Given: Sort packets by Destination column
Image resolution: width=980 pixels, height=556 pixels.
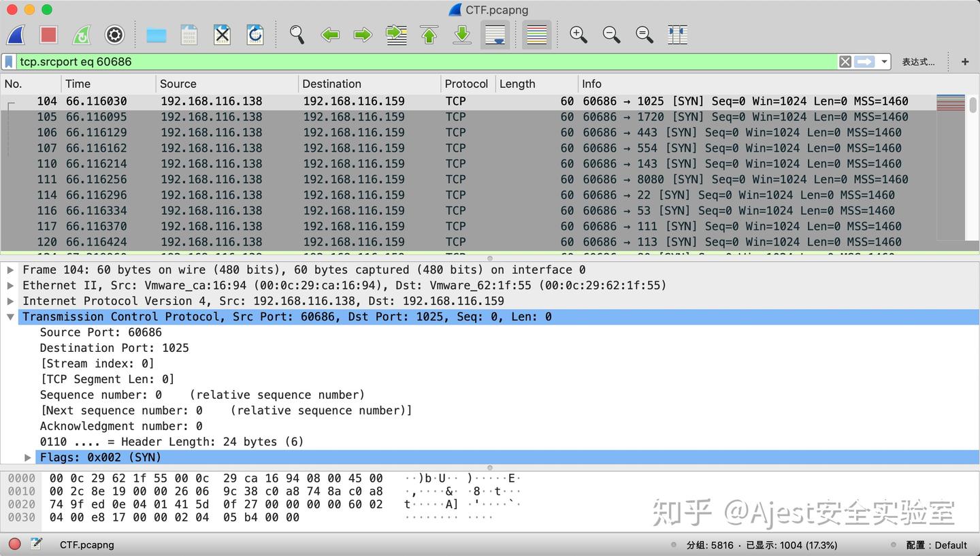Looking at the screenshot, I should click(369, 84).
